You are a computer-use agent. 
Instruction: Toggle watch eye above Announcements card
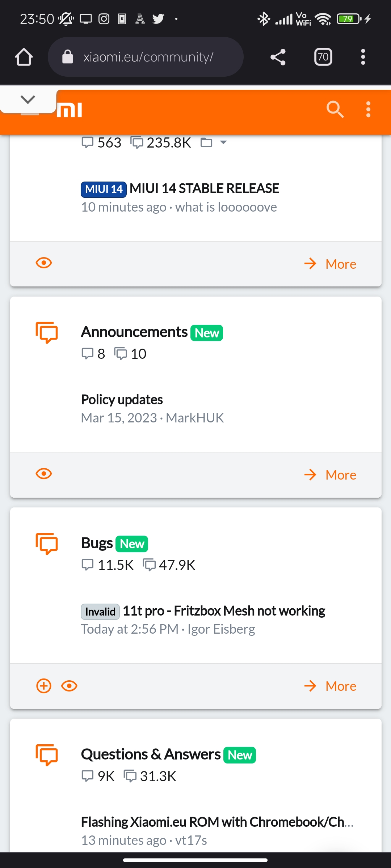[x=44, y=263]
